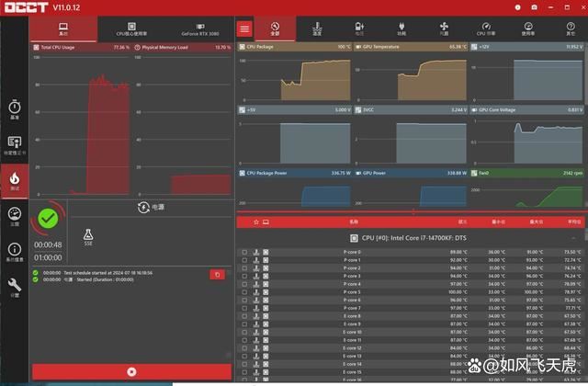Tick the checkbox for E-core 8
This screenshot has width=588, height=386.
point(244,316)
